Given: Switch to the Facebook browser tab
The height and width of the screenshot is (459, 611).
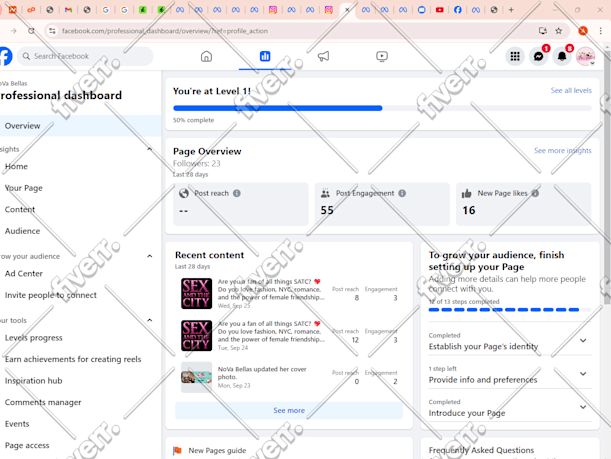Looking at the screenshot, I should coord(458,10).
